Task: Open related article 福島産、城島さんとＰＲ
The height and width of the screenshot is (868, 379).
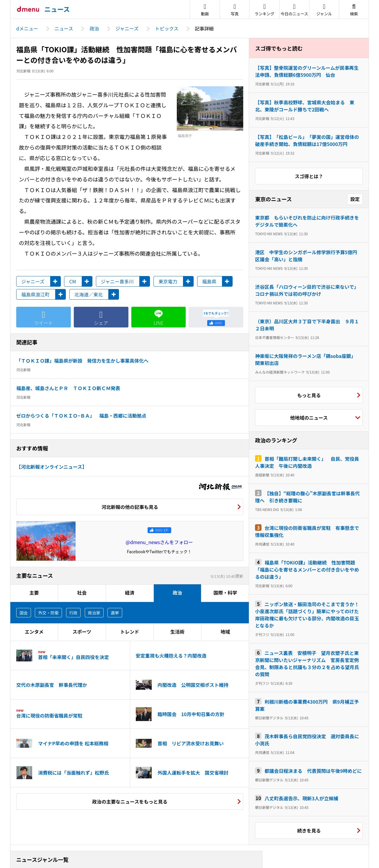Action: pyautogui.click(x=68, y=388)
